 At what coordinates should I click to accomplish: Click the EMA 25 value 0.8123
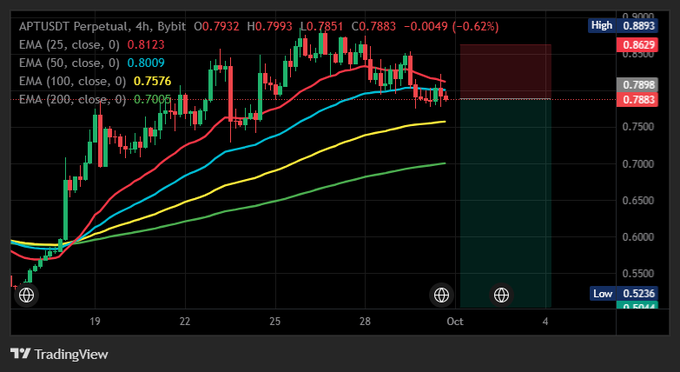click(146, 45)
